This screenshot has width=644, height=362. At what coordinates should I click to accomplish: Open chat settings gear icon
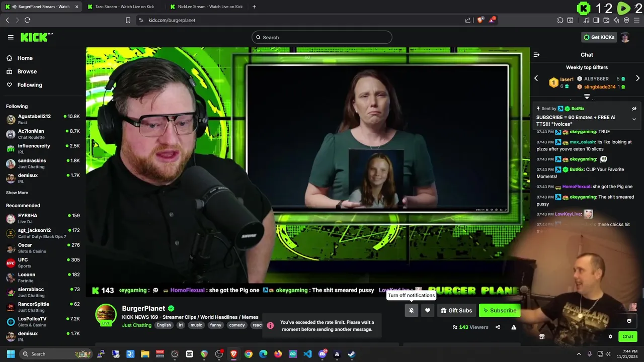pyautogui.click(x=610, y=337)
